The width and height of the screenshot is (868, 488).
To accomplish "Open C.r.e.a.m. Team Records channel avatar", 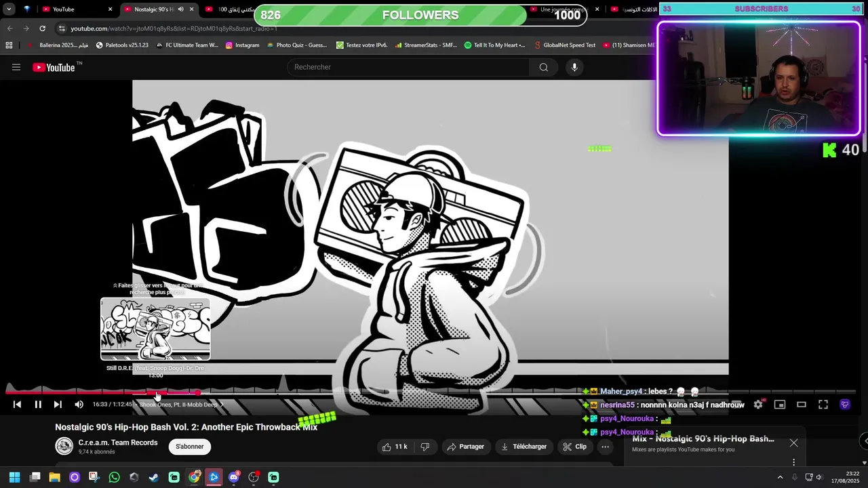I will click(64, 446).
